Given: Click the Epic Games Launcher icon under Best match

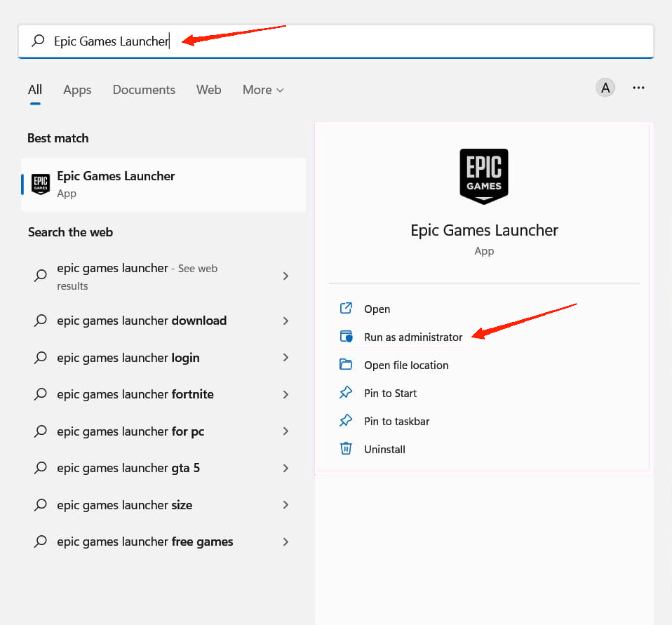Looking at the screenshot, I should (40, 184).
